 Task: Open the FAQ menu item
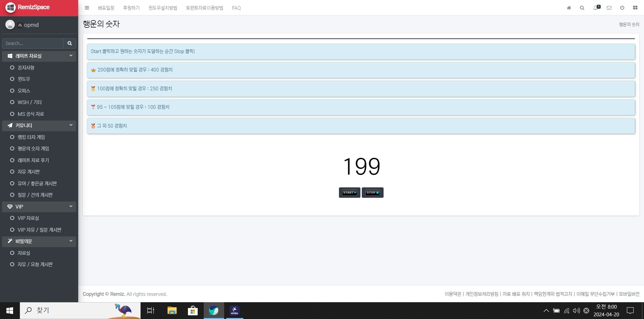coord(236,8)
